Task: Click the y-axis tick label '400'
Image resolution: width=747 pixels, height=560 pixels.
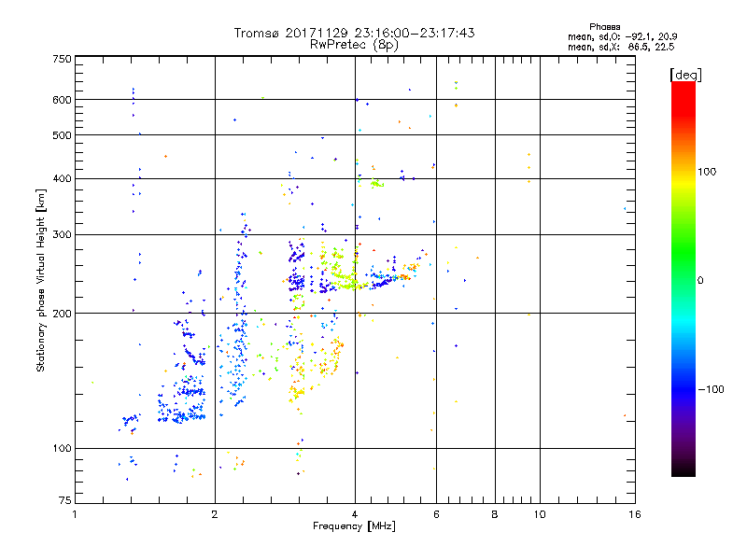Action: point(62,178)
